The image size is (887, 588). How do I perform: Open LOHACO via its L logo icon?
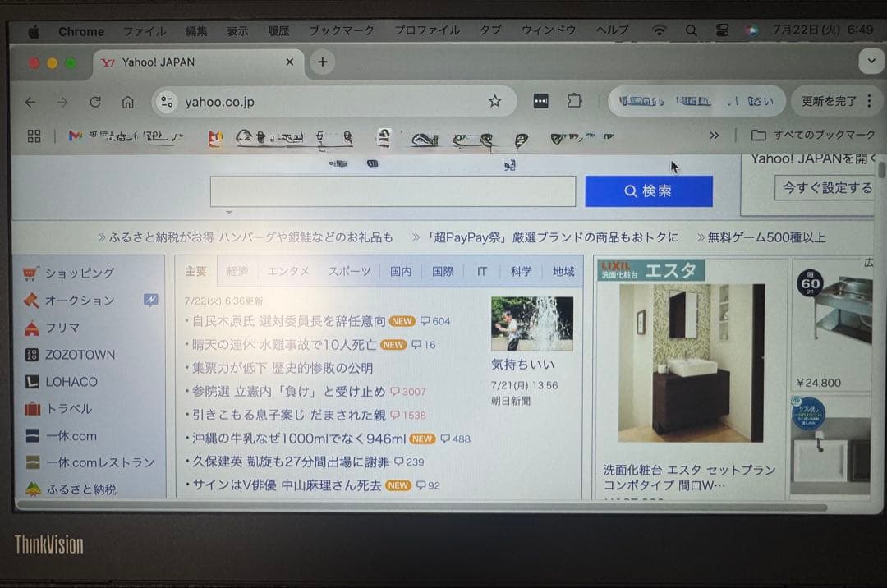(30, 381)
